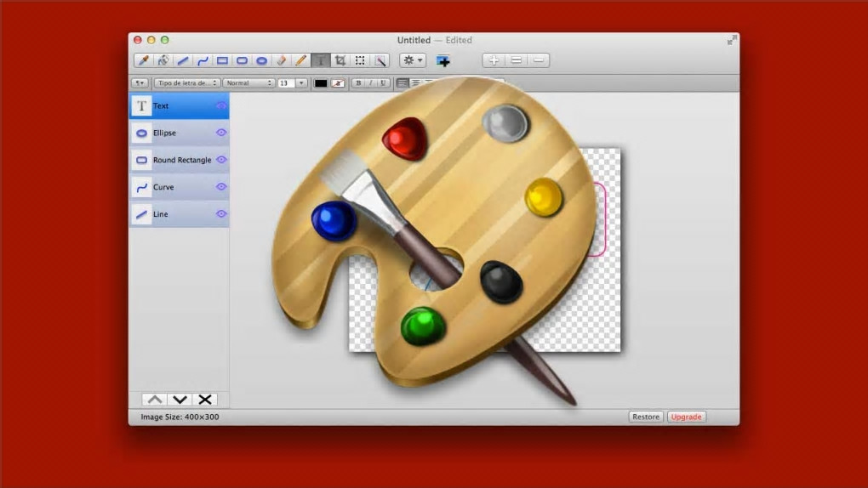Click the Curve layer thumbnail icon

[142, 187]
